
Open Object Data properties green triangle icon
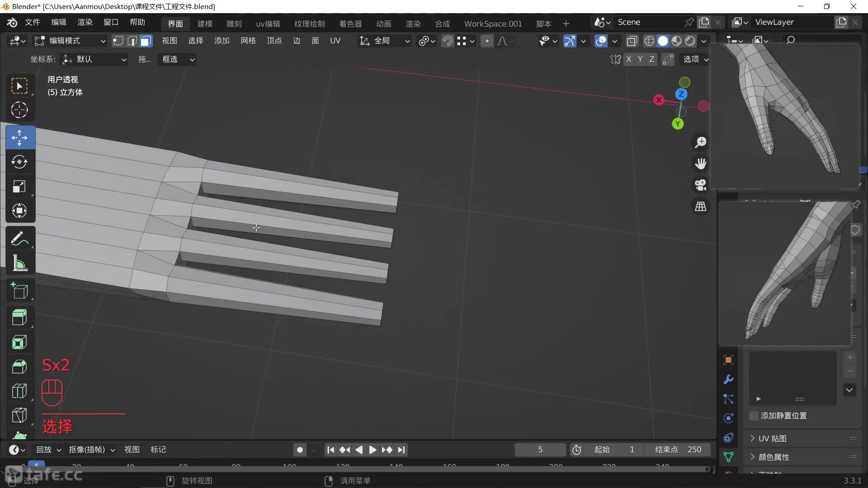pos(728,457)
